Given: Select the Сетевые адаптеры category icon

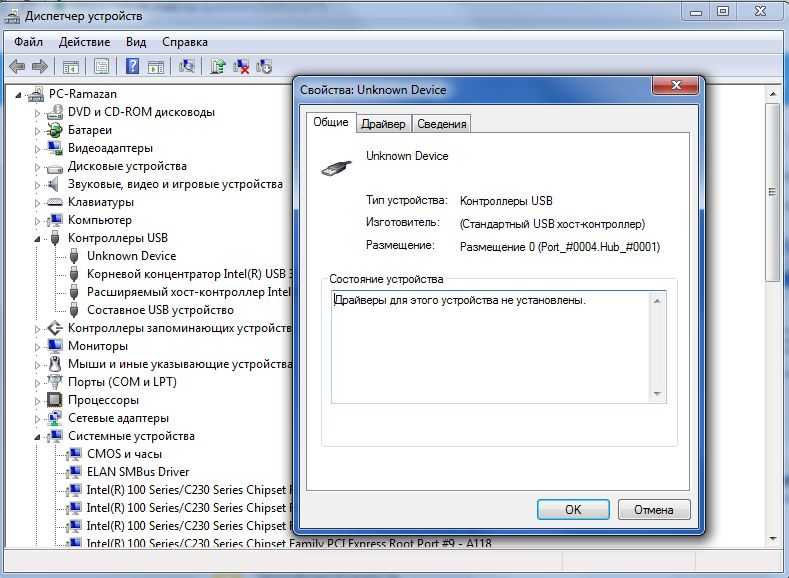Looking at the screenshot, I should click(x=54, y=418).
